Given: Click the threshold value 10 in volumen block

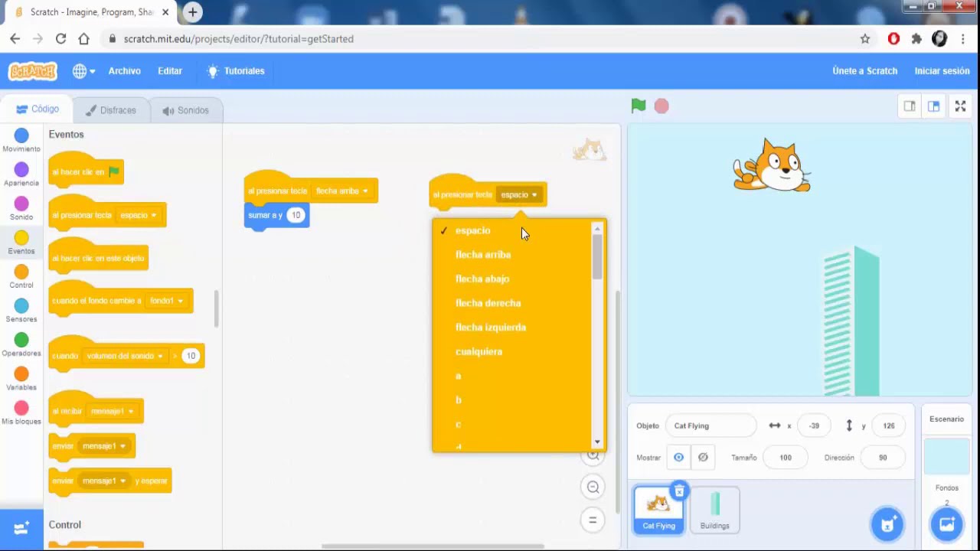Looking at the screenshot, I should tap(191, 356).
